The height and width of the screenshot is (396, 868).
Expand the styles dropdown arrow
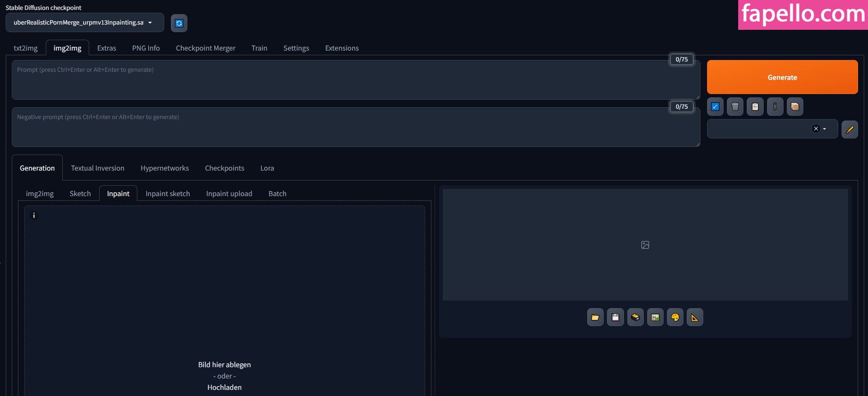(825, 129)
